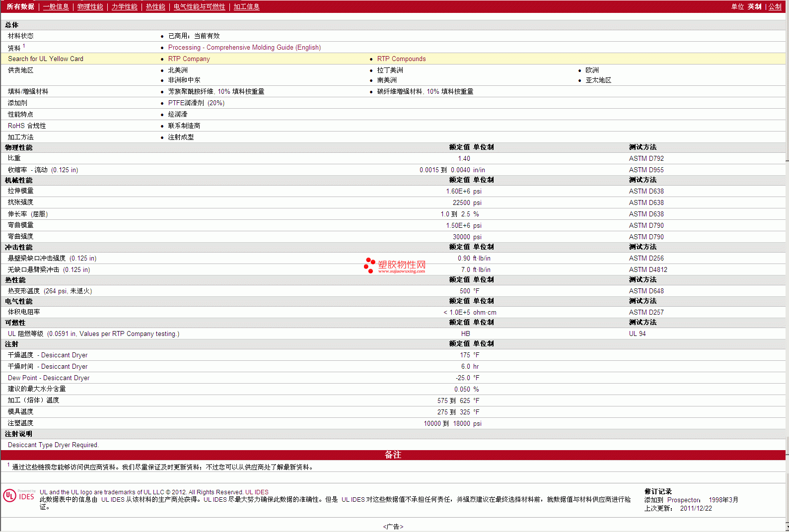
Task: Click the 注塑温度 row label
Action: tap(20, 423)
